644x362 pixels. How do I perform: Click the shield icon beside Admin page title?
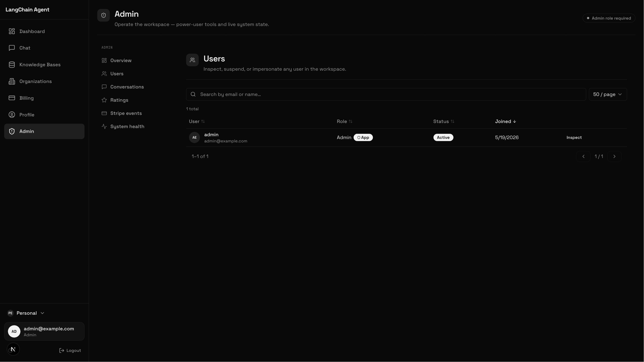(103, 15)
